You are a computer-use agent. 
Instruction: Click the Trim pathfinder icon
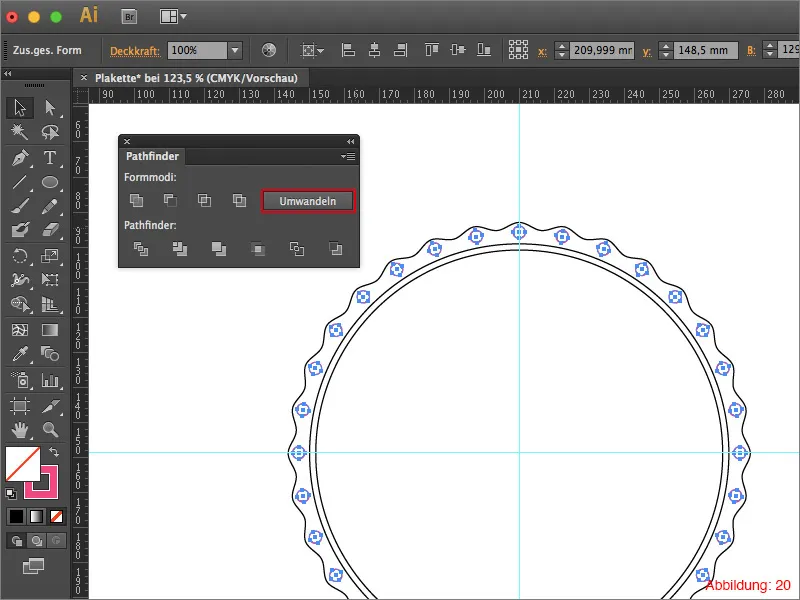pyautogui.click(x=180, y=249)
